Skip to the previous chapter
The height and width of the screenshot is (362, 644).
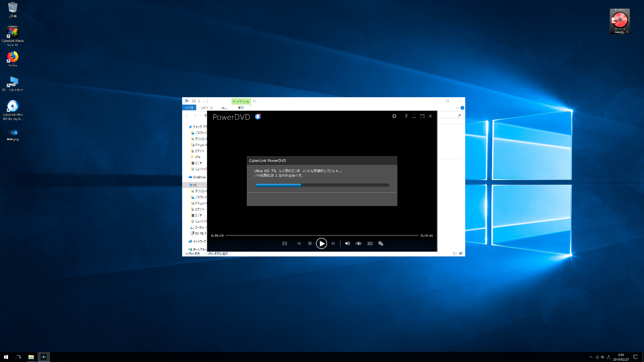[x=299, y=244]
